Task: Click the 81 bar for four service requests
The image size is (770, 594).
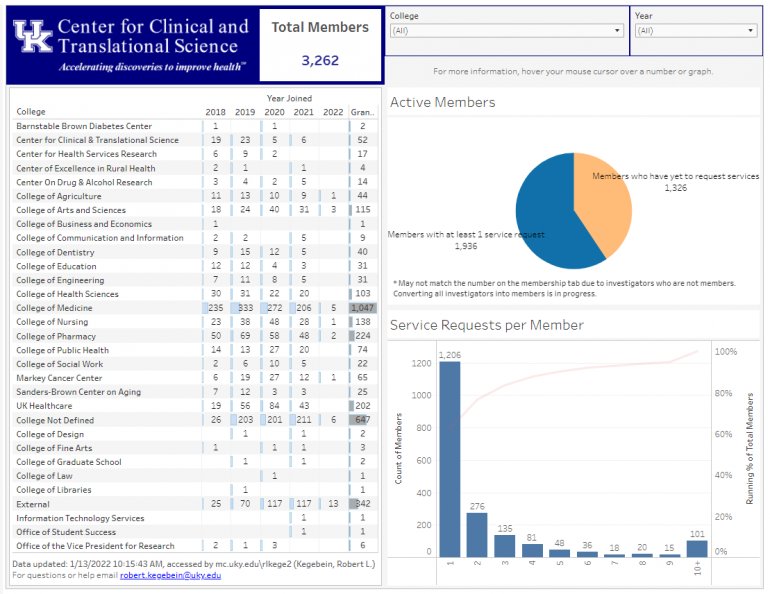Action: pyautogui.click(x=532, y=550)
